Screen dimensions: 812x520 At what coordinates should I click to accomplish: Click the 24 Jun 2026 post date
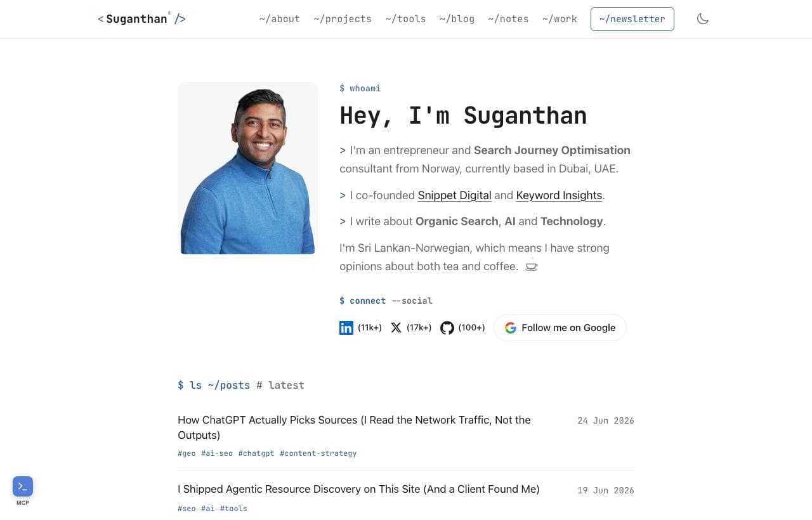[x=606, y=420]
